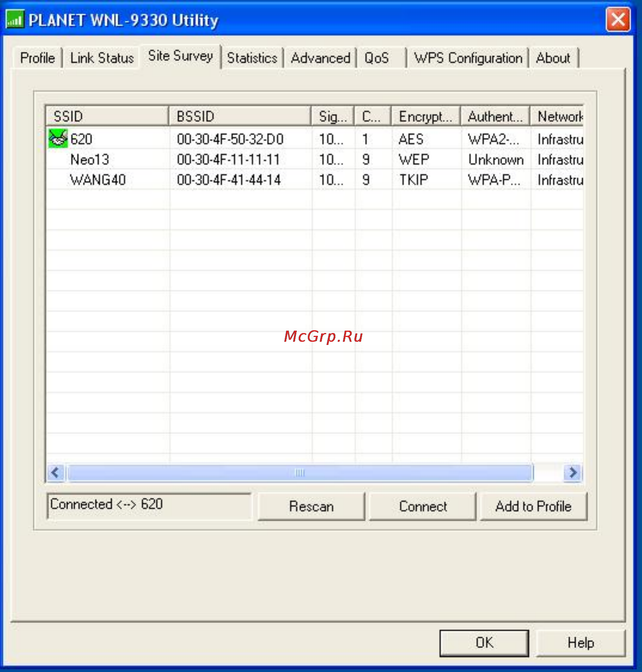Click the signal bars icon in title bar
The image size is (642, 672).
click(15, 20)
